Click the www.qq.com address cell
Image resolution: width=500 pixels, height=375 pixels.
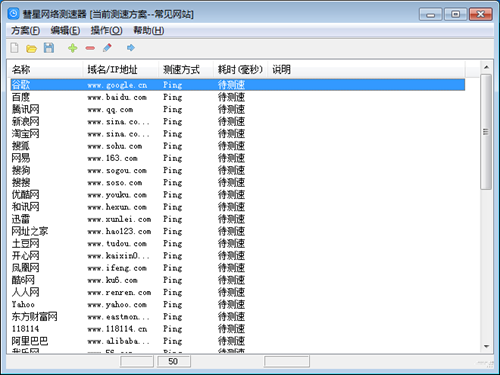pyautogui.click(x=110, y=110)
